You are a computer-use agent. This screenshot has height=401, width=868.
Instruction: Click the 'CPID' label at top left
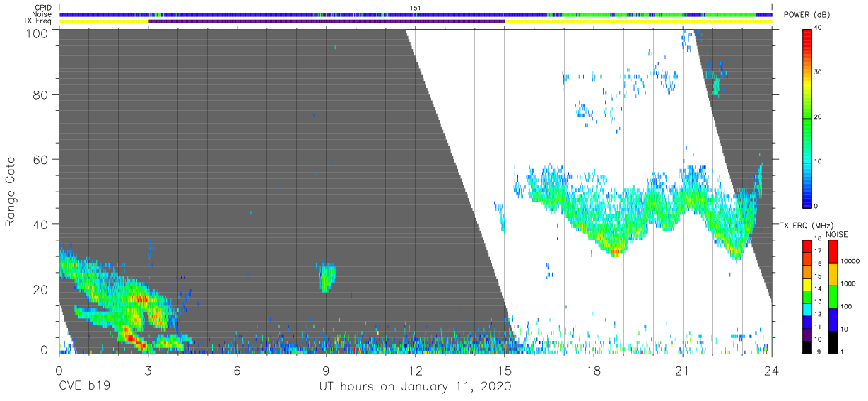click(x=42, y=8)
